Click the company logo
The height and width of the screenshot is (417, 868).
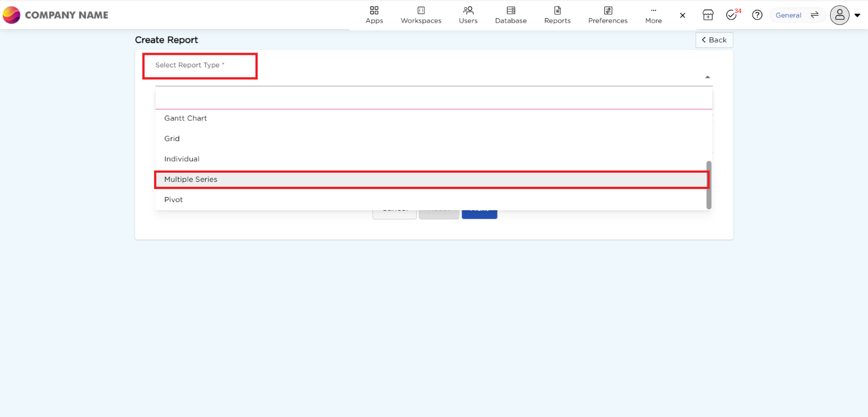click(x=11, y=15)
